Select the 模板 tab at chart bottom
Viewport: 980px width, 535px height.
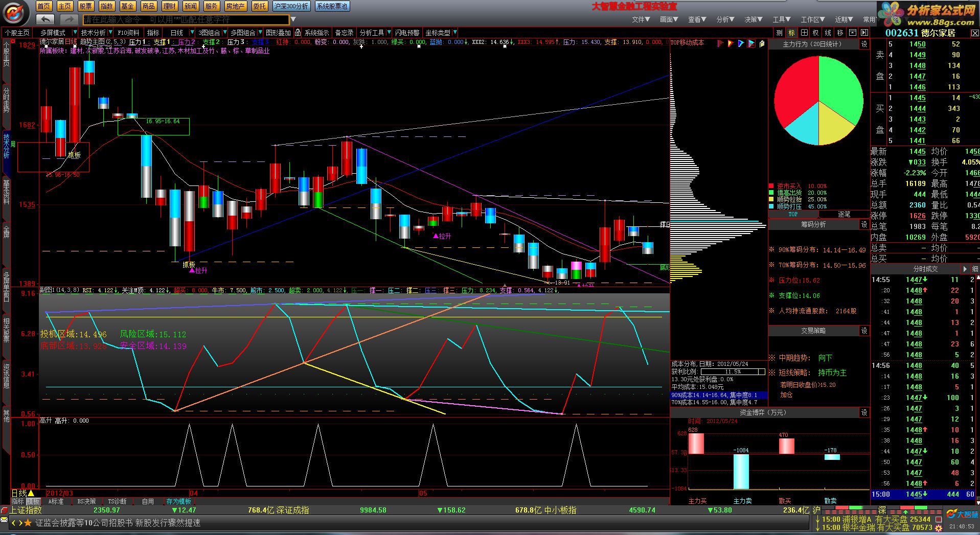[x=33, y=502]
